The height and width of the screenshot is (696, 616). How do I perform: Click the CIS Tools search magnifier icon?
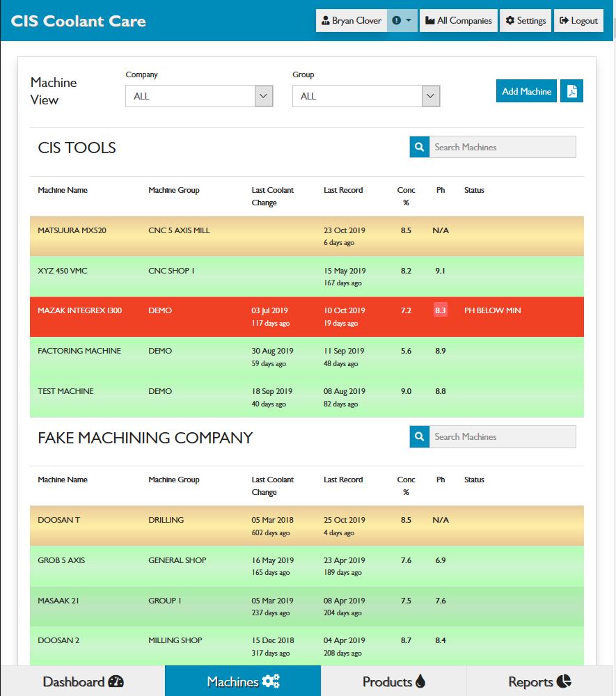point(419,147)
